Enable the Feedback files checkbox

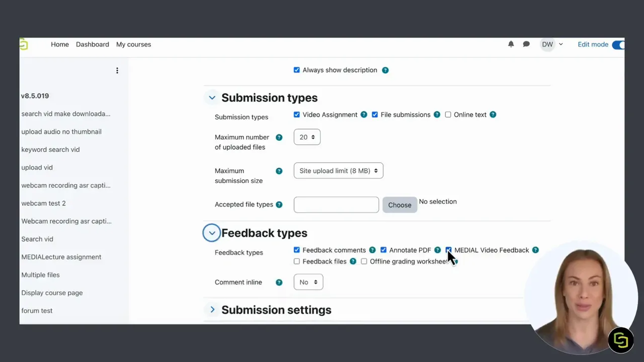(x=297, y=261)
